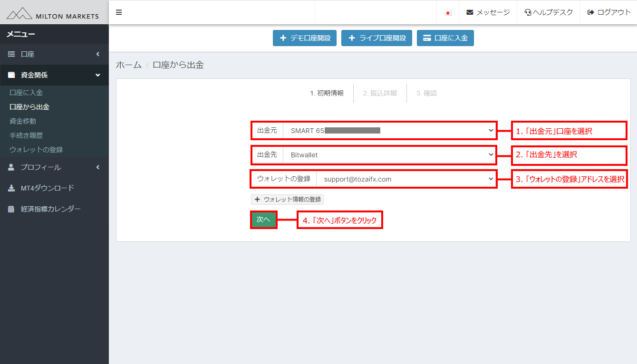
Task: Open the 出金先 Bitwallet dropdown
Action: (389, 155)
